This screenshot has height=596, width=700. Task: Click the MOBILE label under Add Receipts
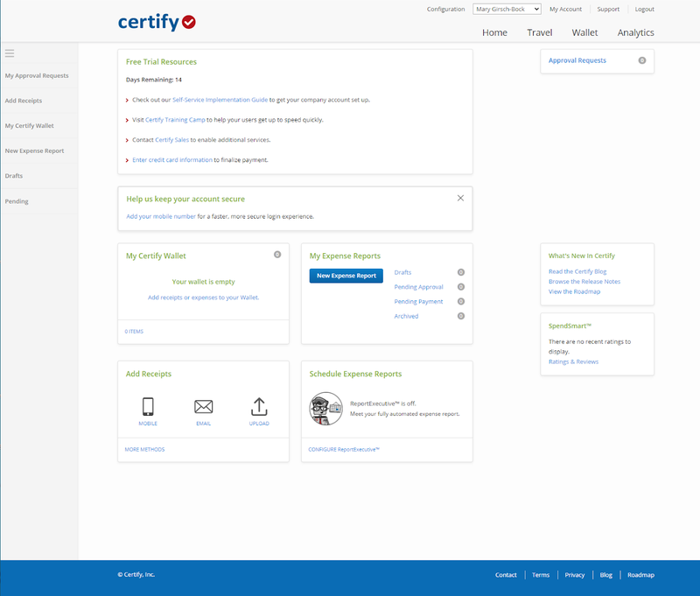click(148, 424)
